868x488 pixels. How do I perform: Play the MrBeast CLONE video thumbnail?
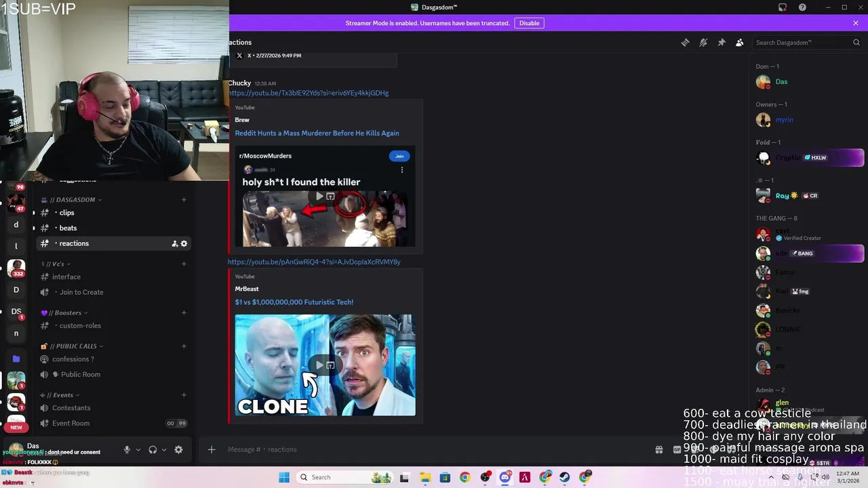coord(325,365)
